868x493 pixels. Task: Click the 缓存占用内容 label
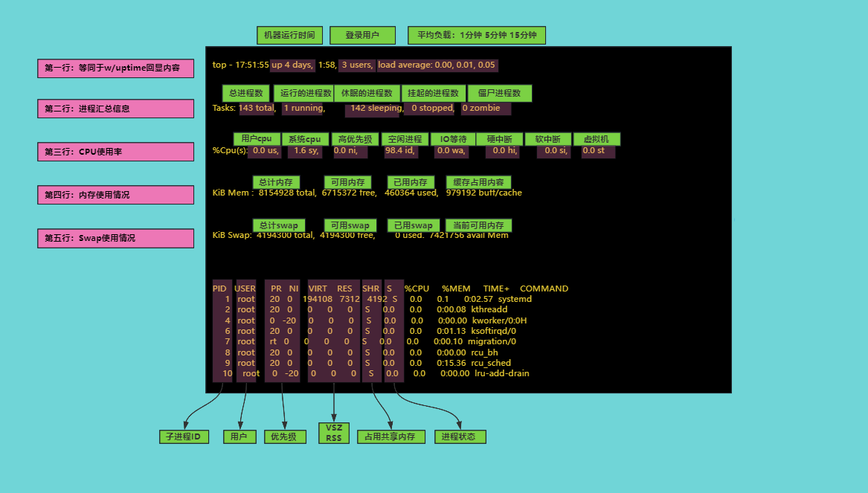pos(479,182)
